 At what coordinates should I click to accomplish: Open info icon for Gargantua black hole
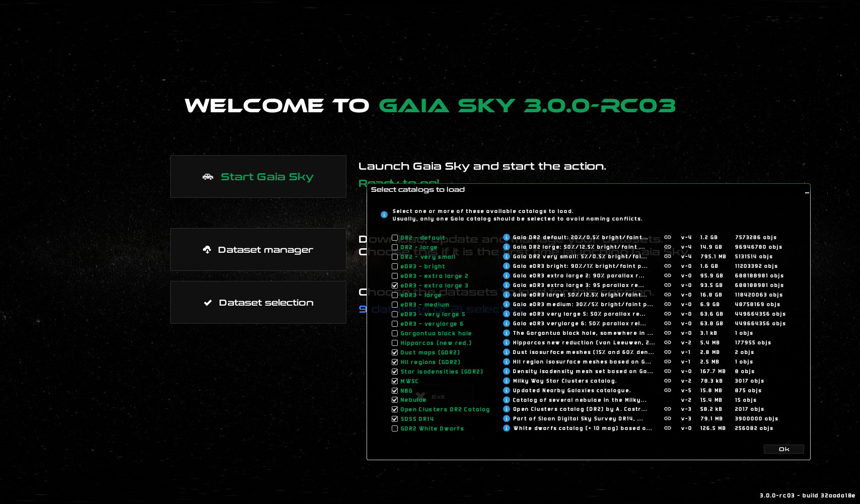(507, 333)
